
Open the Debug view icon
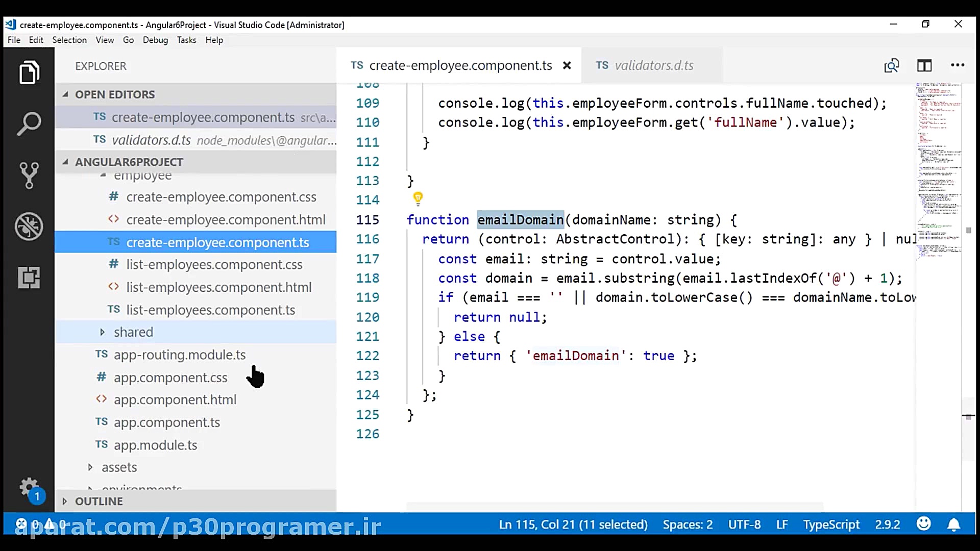[29, 226]
